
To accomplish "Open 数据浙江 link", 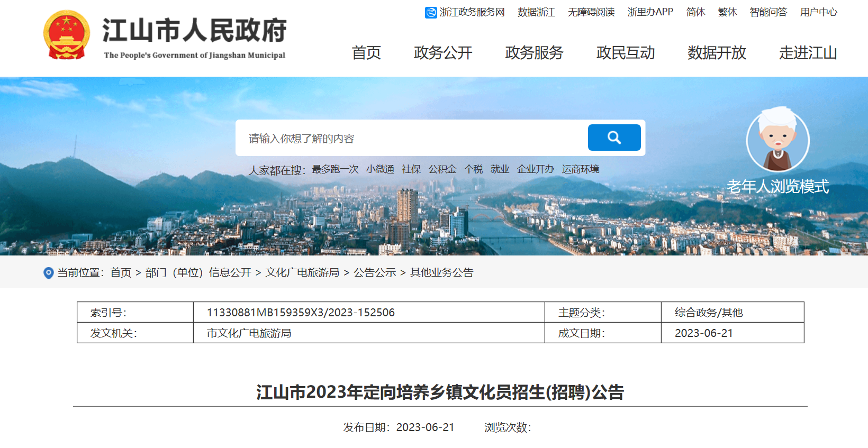I will pos(536,12).
